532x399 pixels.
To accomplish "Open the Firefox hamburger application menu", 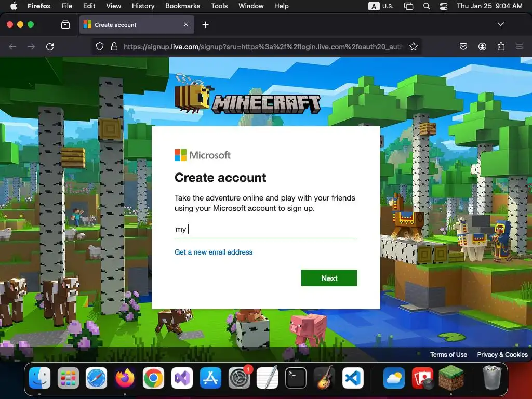I will [x=519, y=46].
